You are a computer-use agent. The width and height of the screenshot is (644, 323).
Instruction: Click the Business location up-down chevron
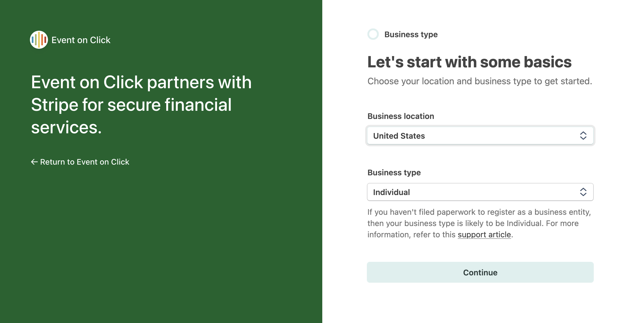point(583,136)
